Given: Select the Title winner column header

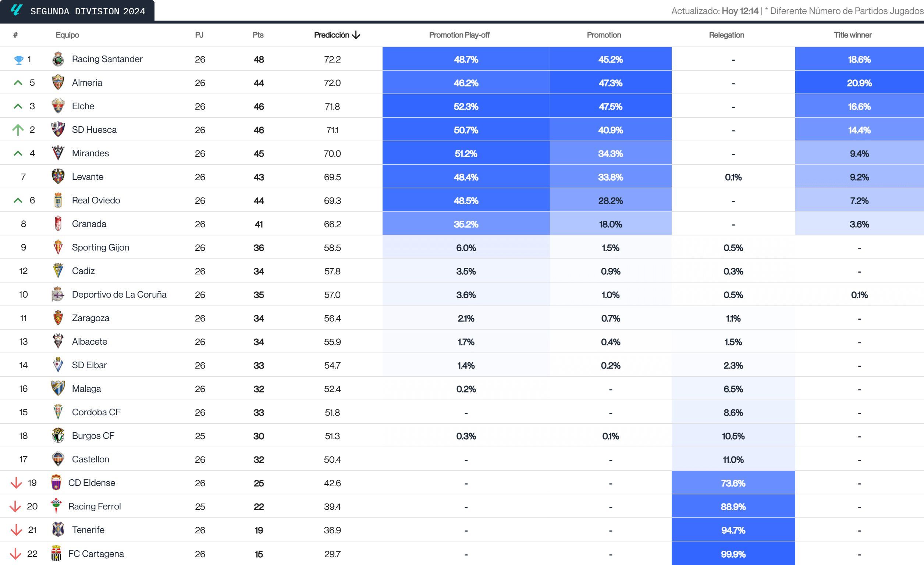Looking at the screenshot, I should point(852,35).
